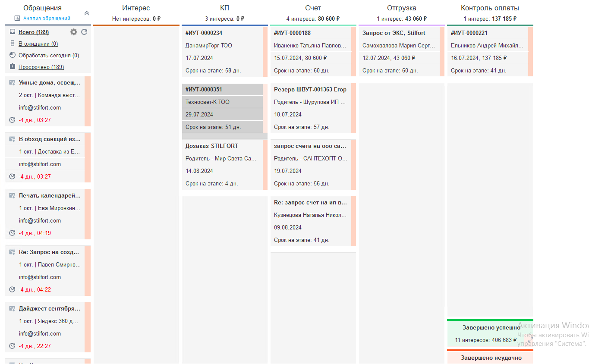Select the Контроль оплаты column header
The width and height of the screenshot is (589, 364).
click(x=490, y=8)
